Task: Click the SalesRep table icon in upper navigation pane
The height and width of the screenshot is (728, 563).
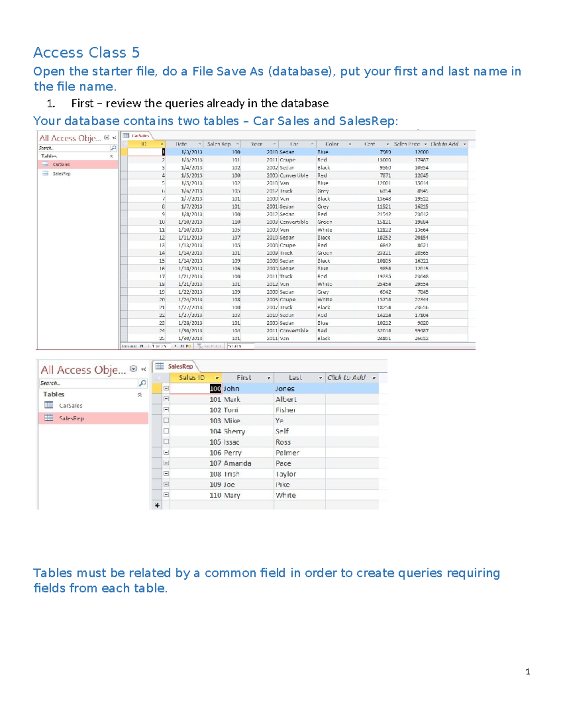Action: point(46,173)
